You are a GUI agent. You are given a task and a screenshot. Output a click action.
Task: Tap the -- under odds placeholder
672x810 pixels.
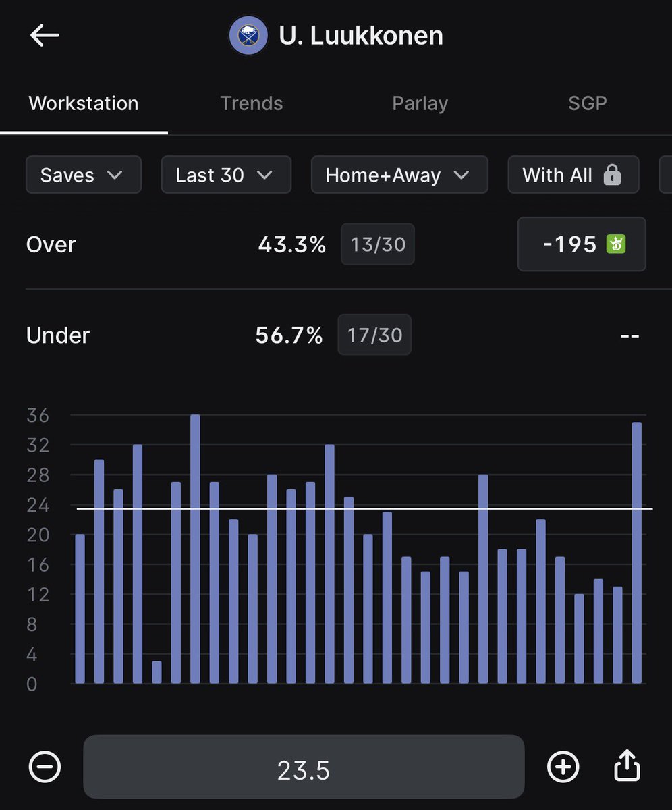629,335
